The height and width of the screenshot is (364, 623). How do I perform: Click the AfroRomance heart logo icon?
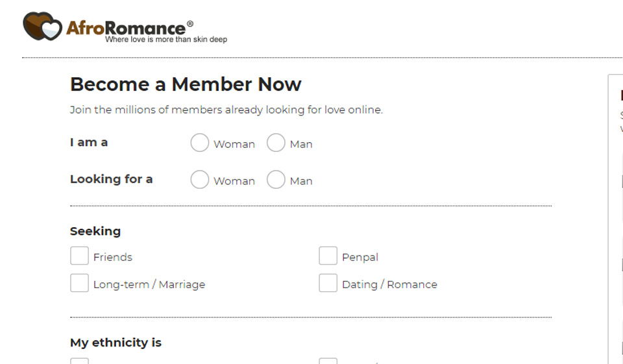tap(43, 27)
